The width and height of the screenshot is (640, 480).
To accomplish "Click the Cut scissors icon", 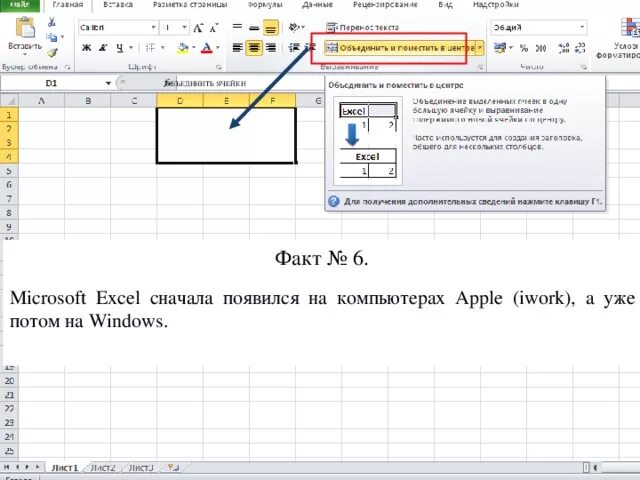I will (52, 22).
